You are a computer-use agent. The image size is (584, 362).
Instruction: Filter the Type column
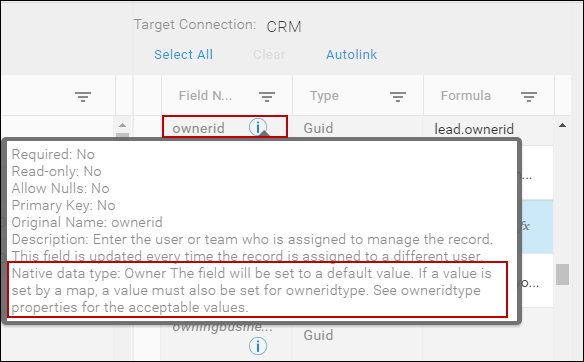(398, 97)
